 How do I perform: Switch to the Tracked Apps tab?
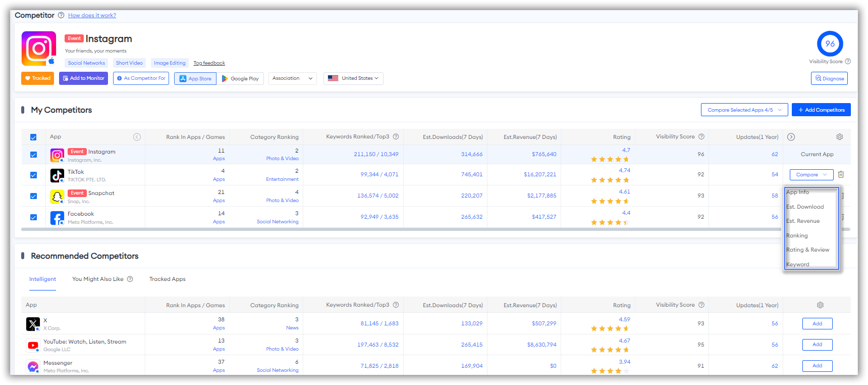coord(168,279)
